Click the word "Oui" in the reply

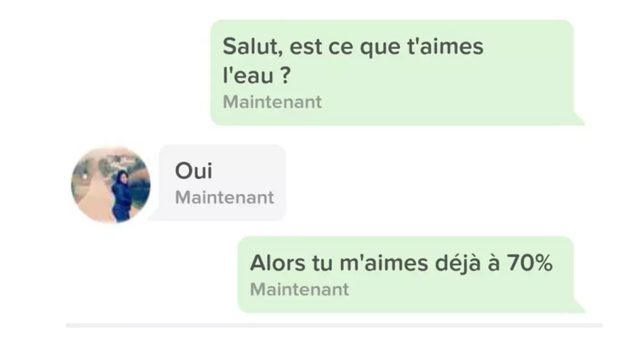(193, 171)
